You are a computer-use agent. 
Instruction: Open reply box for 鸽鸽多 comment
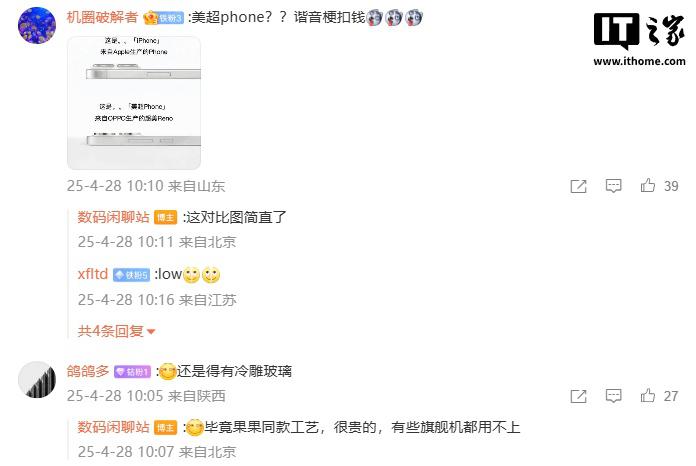click(613, 395)
